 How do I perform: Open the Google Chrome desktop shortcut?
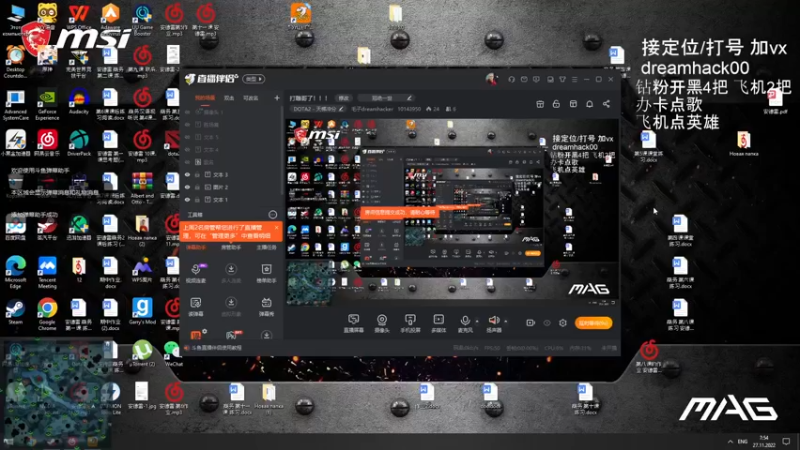tap(47, 314)
